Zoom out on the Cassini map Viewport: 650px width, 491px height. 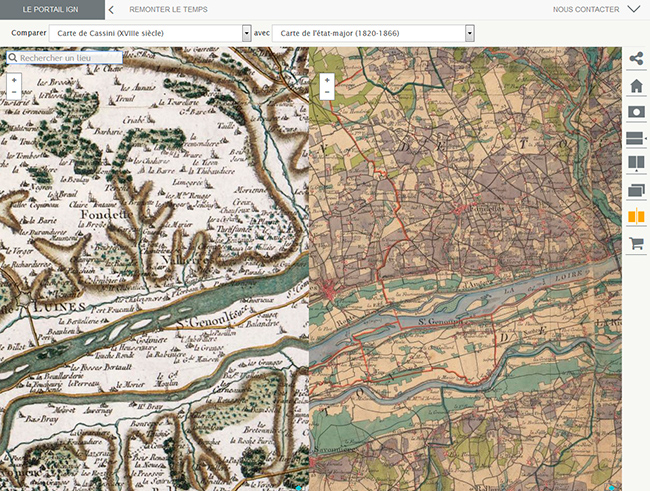click(14, 92)
